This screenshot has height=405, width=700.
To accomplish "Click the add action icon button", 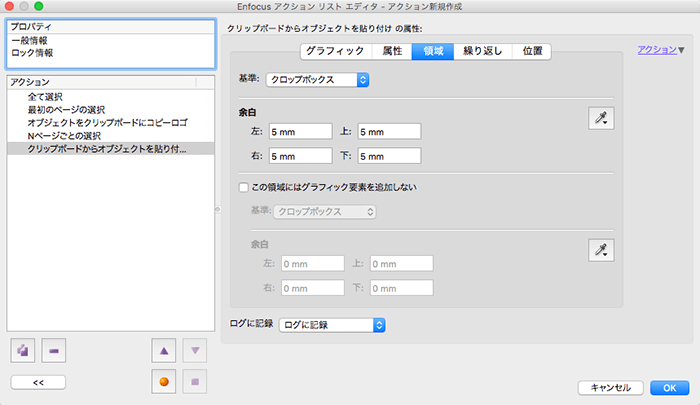I will coord(23,351).
